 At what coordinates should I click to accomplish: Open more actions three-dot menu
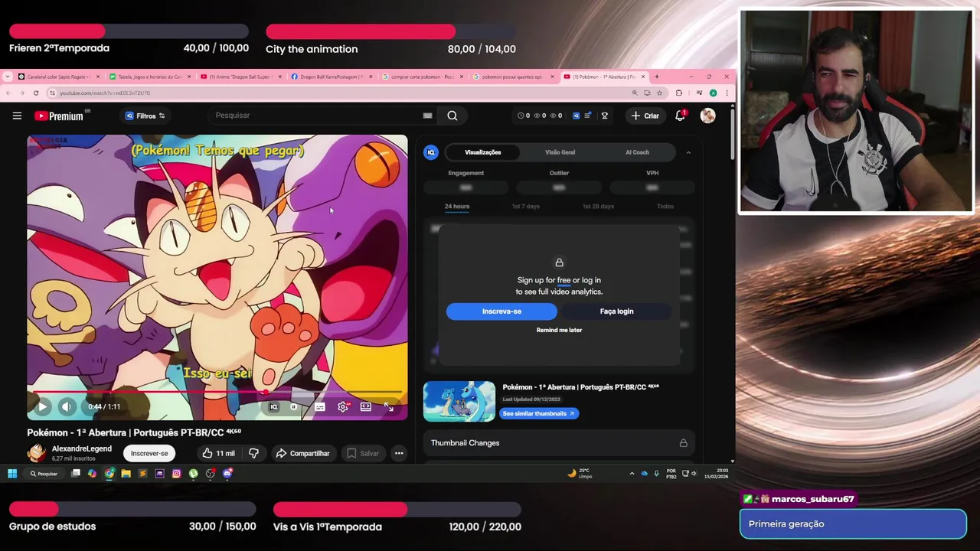pyautogui.click(x=399, y=453)
